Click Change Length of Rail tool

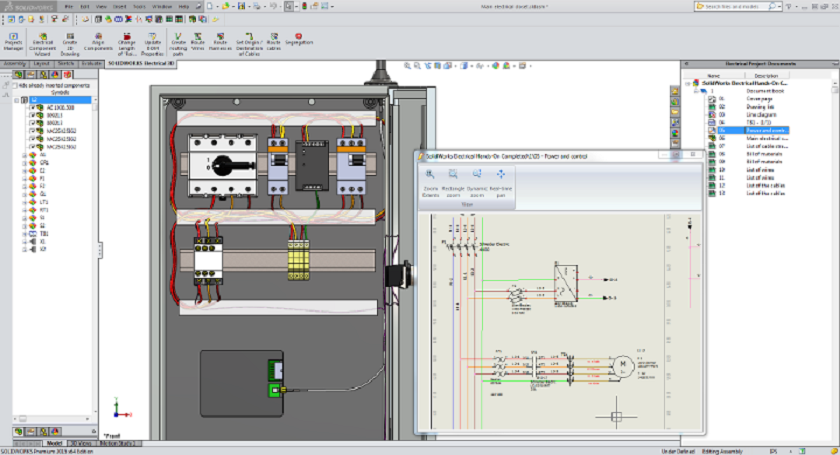(x=127, y=44)
